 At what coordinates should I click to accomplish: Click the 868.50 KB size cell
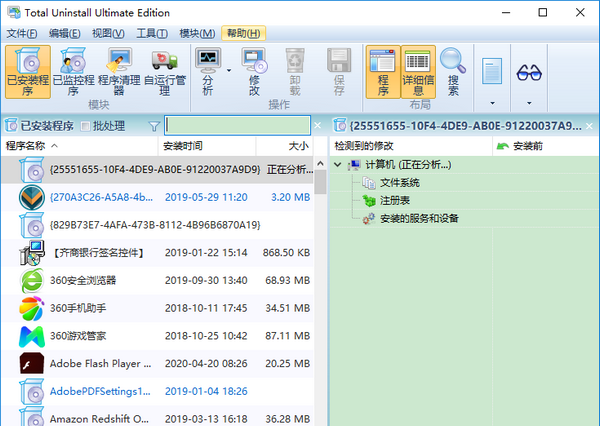286,253
